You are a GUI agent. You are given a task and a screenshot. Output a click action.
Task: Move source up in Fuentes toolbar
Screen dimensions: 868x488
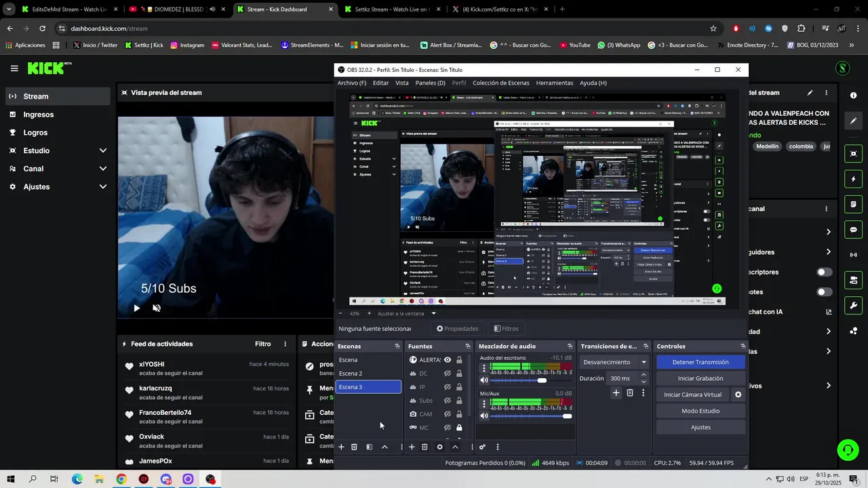tap(455, 447)
